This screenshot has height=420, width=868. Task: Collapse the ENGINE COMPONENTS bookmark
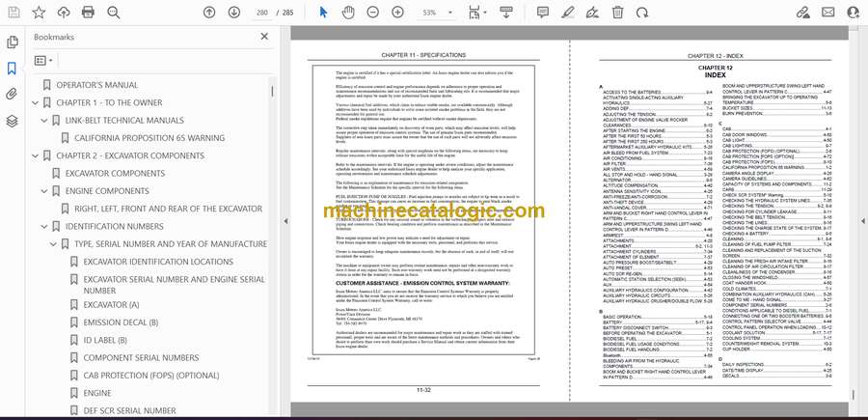tap(44, 191)
